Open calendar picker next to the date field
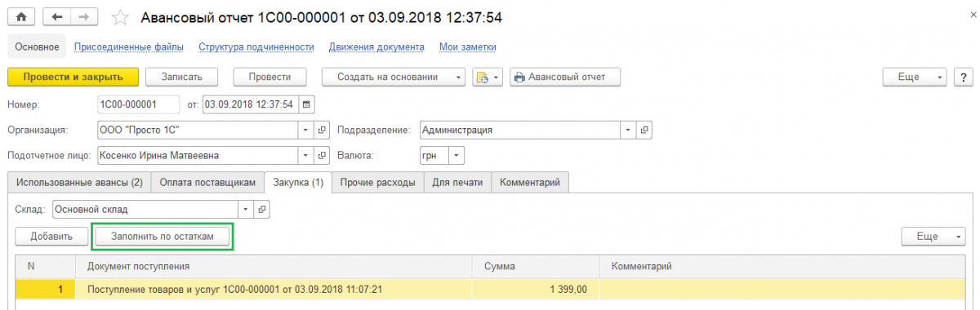The height and width of the screenshot is (310, 980). [x=306, y=104]
